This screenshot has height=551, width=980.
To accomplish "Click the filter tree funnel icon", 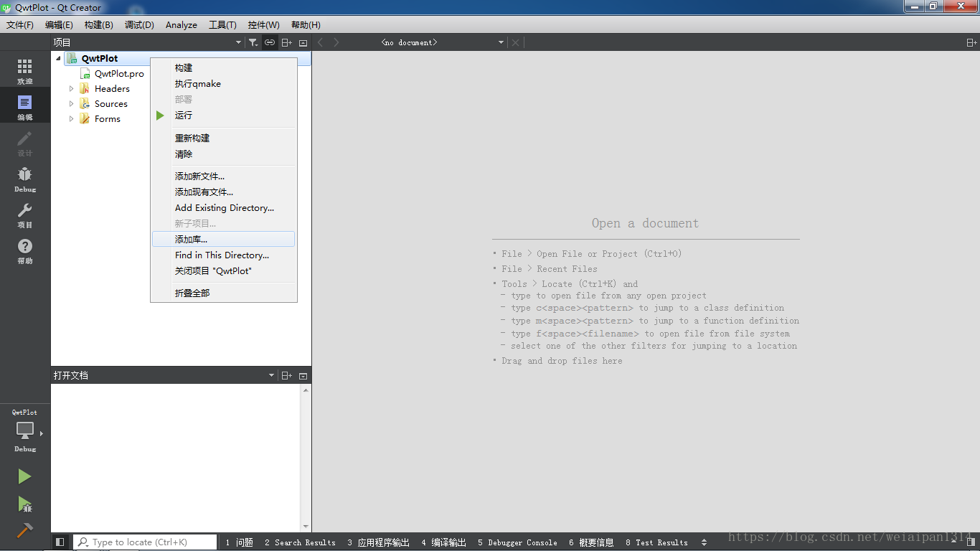I will (253, 42).
